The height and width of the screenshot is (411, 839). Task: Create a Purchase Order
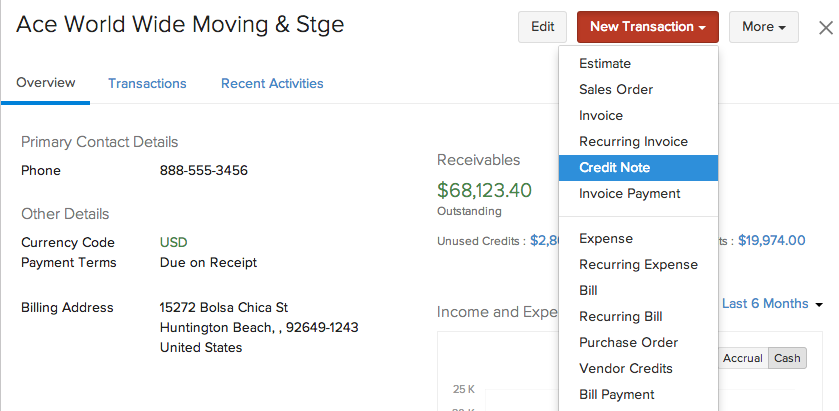pyautogui.click(x=628, y=343)
